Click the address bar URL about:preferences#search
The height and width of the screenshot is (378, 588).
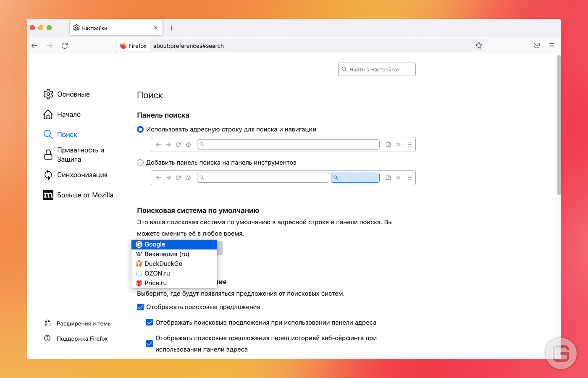click(189, 46)
